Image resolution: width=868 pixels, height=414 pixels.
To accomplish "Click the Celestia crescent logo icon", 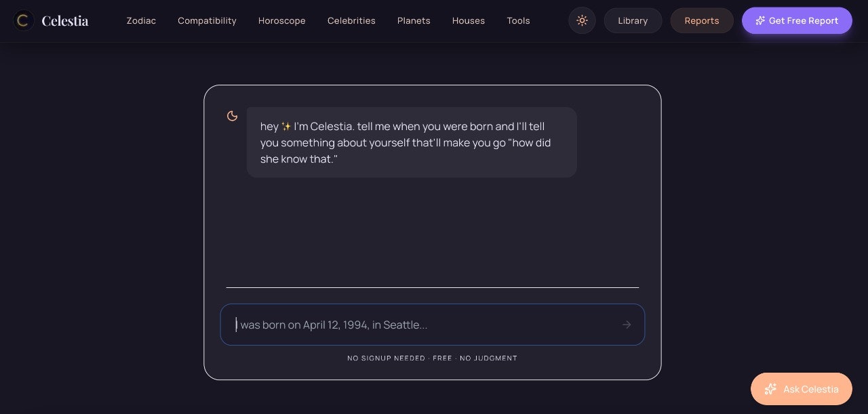I will point(24,21).
